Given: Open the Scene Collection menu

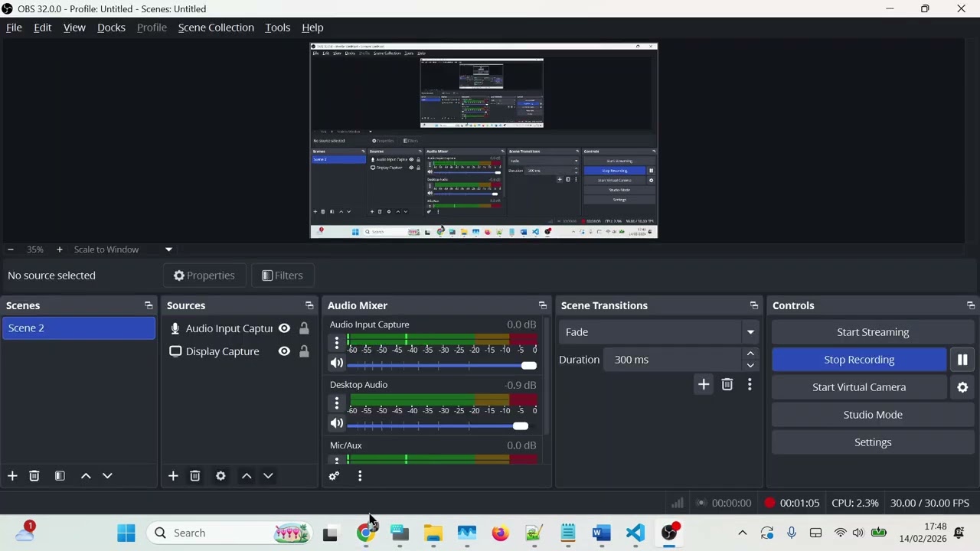Looking at the screenshot, I should coord(216,28).
